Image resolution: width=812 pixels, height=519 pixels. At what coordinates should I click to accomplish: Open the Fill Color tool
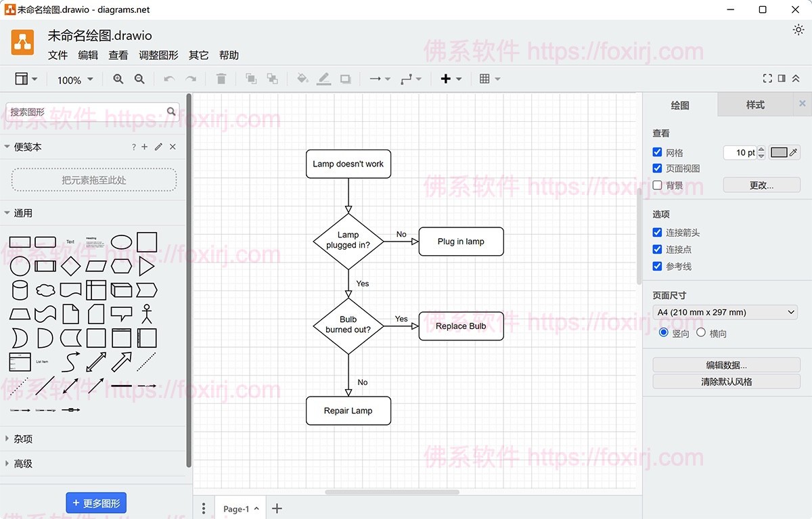point(302,79)
